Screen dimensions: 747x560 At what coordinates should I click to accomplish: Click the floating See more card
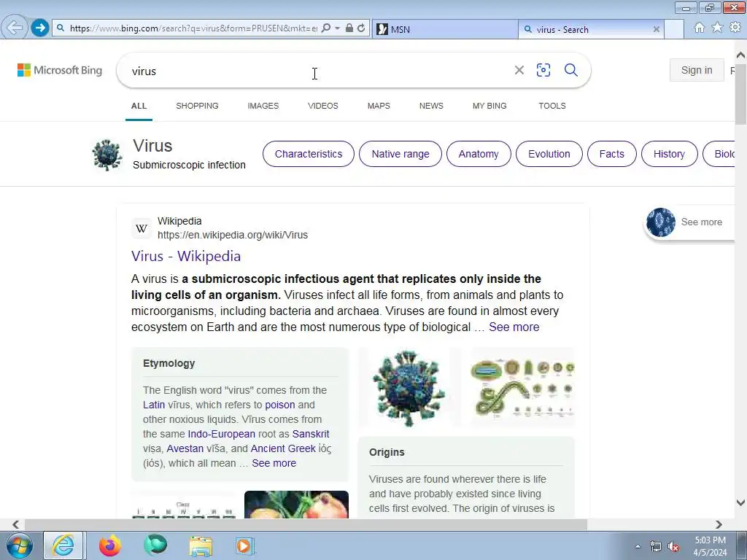689,222
